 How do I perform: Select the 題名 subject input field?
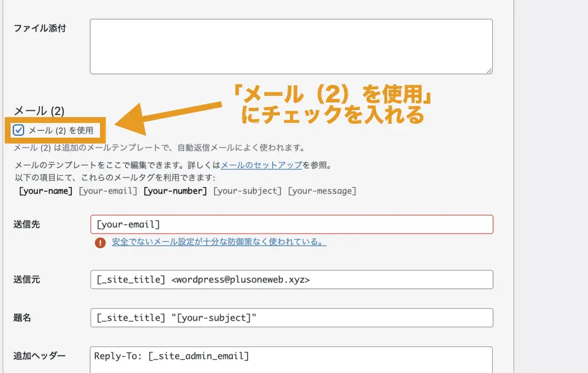click(x=291, y=318)
